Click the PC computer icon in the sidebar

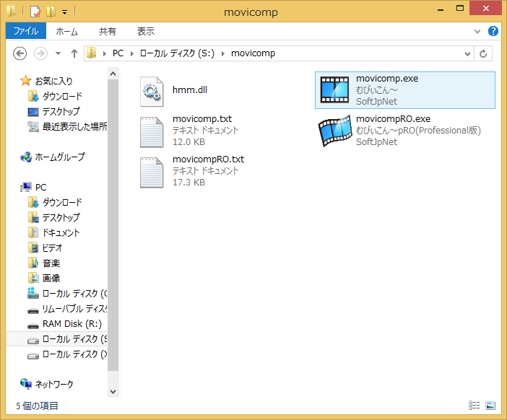pos(26,187)
